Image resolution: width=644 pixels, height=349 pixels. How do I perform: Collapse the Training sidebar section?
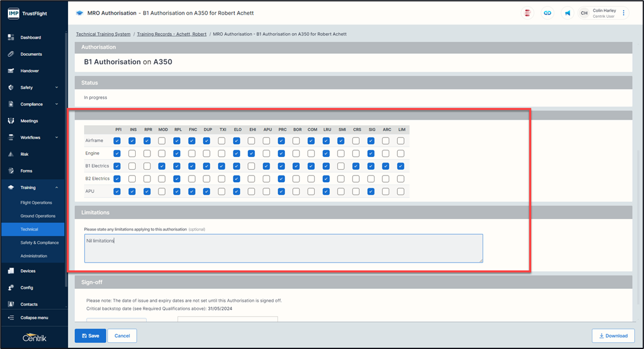click(56, 188)
